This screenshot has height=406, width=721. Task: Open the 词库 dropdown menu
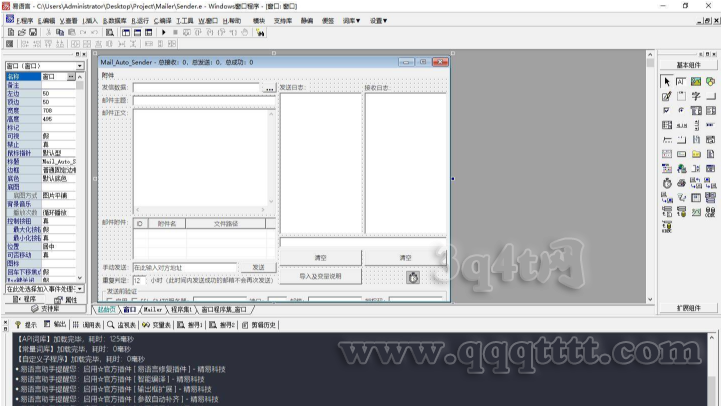tap(351, 21)
